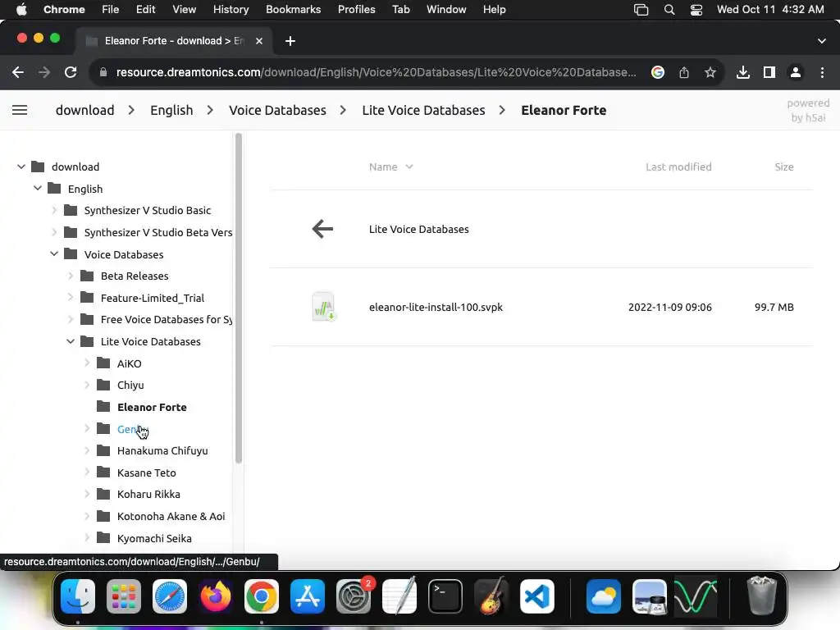Sort by Size column header
Screen dimensions: 840x630
(783, 167)
